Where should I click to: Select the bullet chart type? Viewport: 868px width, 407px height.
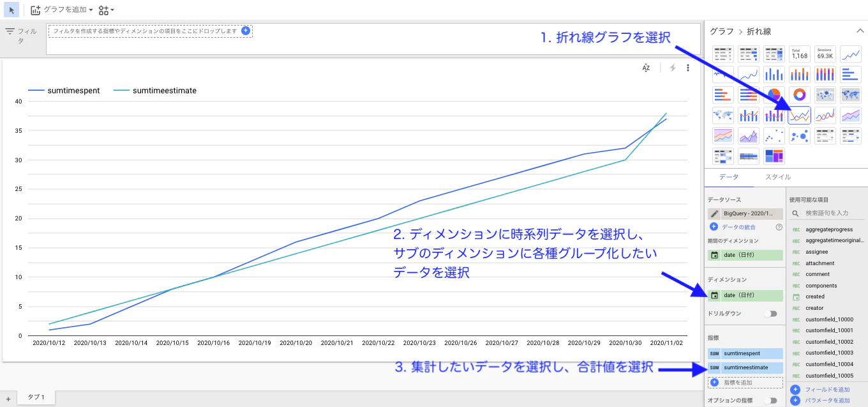click(x=749, y=157)
